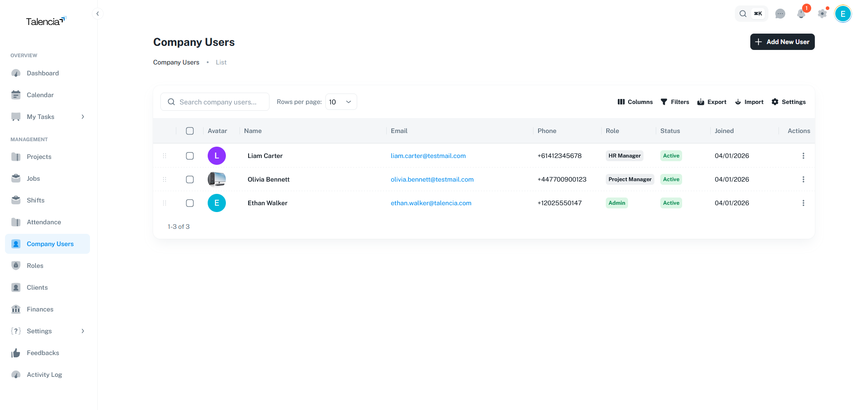The width and height of the screenshot is (868, 410).
Task: Click Ethan Walker's Active status badge
Action: point(671,203)
